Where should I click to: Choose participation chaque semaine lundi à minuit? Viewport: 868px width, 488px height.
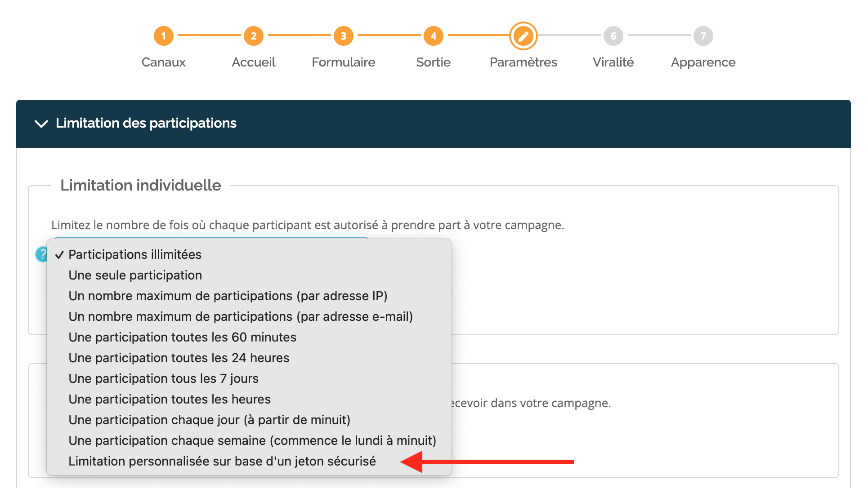tap(249, 440)
